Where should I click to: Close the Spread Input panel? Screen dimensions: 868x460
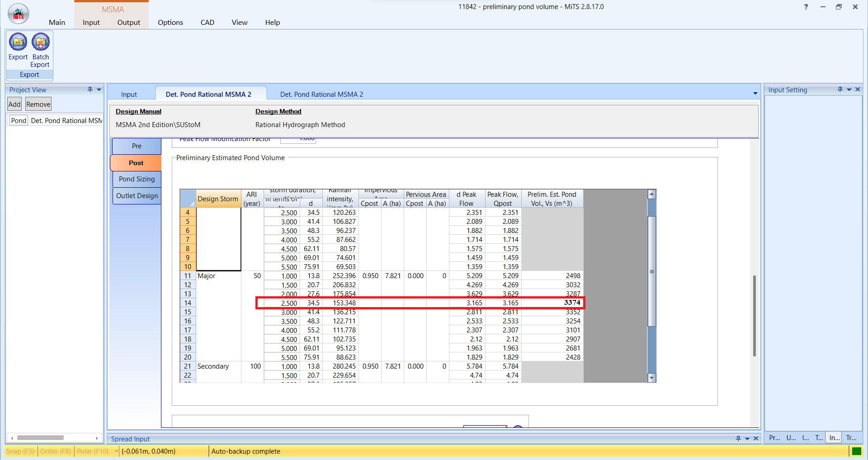click(756, 439)
